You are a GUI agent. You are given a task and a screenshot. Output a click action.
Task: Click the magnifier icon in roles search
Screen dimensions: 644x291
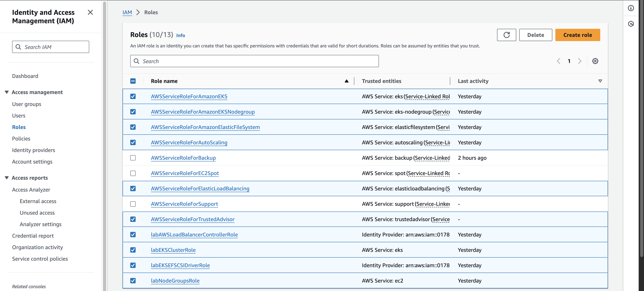[x=137, y=61]
